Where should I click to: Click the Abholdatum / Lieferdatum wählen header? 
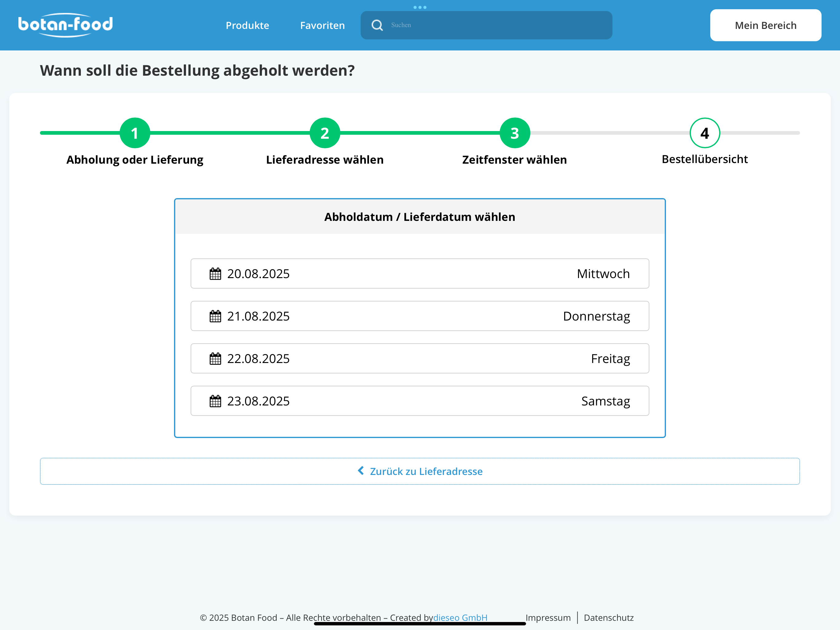point(420,217)
